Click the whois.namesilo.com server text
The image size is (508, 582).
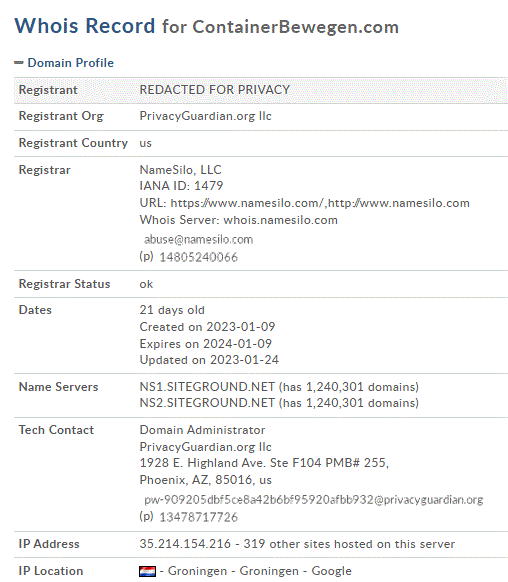[x=281, y=220]
